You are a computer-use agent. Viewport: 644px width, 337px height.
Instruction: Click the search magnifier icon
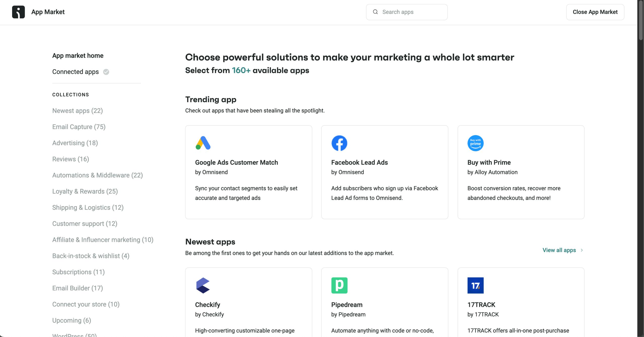(x=375, y=12)
